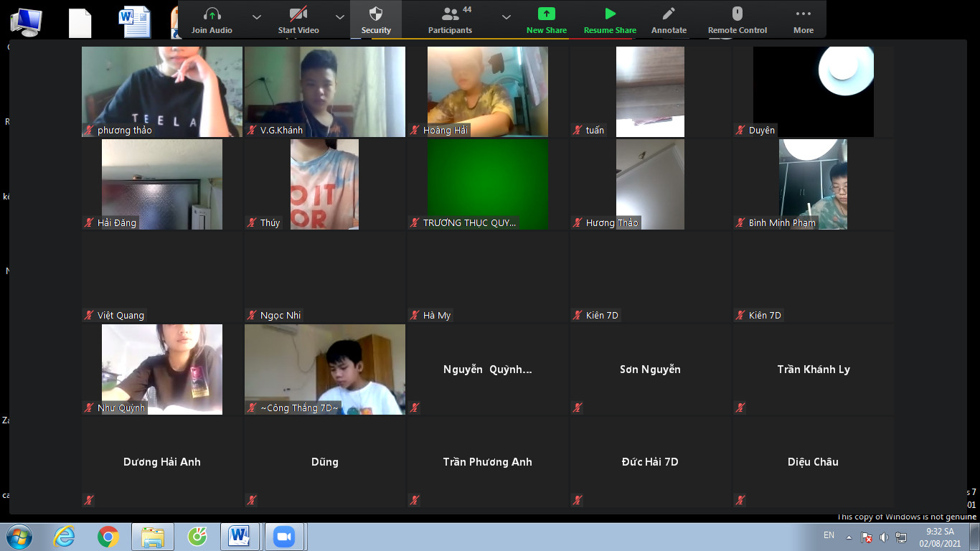This screenshot has width=980, height=551.
Task: Expand the Participants options arrow
Action: click(x=507, y=17)
